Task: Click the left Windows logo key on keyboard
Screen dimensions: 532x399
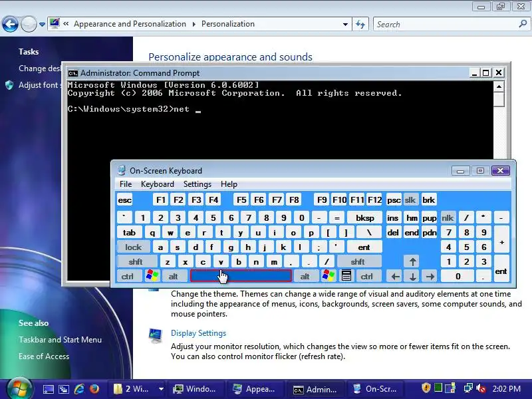Action: [x=152, y=276]
